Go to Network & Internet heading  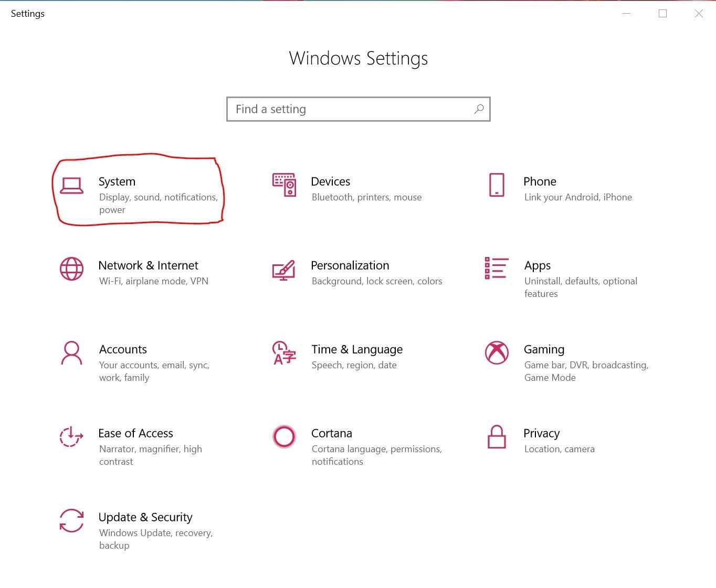coord(149,265)
